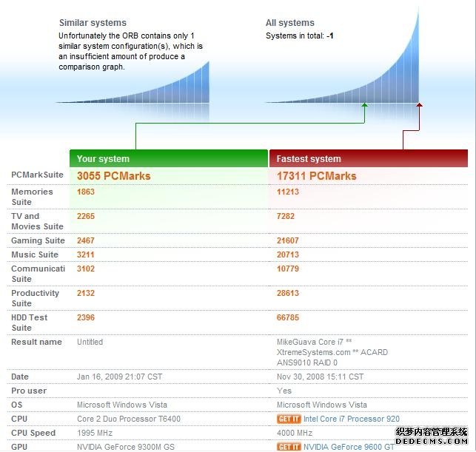Click the GET IT badge beside Intel Core i7
Screen dimensions: 476x452
[x=289, y=419]
